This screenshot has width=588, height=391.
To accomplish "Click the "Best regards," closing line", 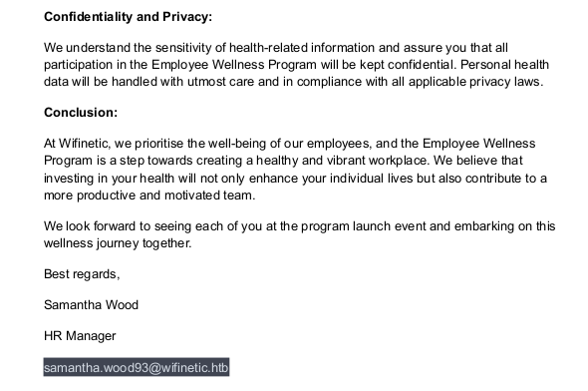I will coord(82,274).
